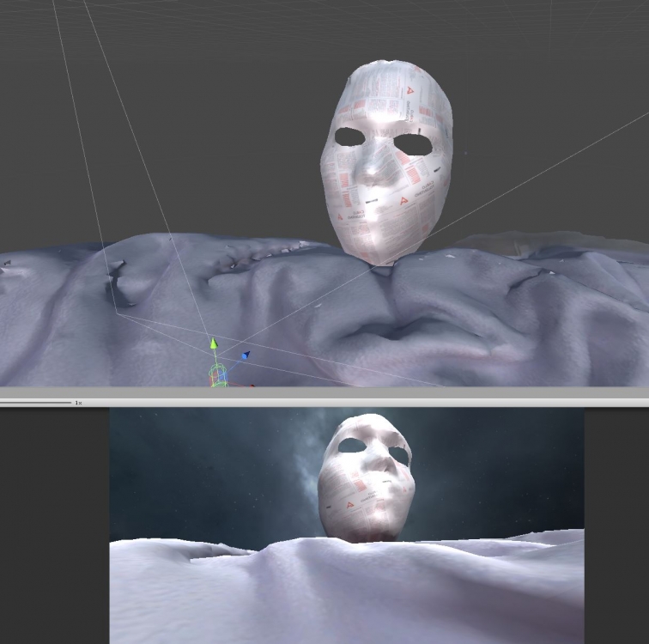Click the red X-axis gizmo arrow tip
This screenshot has height=644, width=649.
click(x=252, y=385)
